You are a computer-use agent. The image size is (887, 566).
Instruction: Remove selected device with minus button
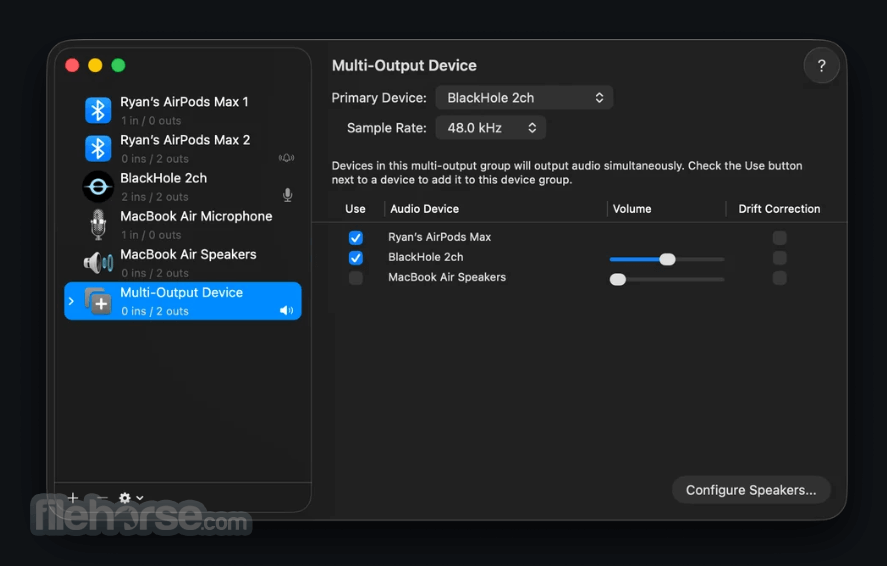102,498
